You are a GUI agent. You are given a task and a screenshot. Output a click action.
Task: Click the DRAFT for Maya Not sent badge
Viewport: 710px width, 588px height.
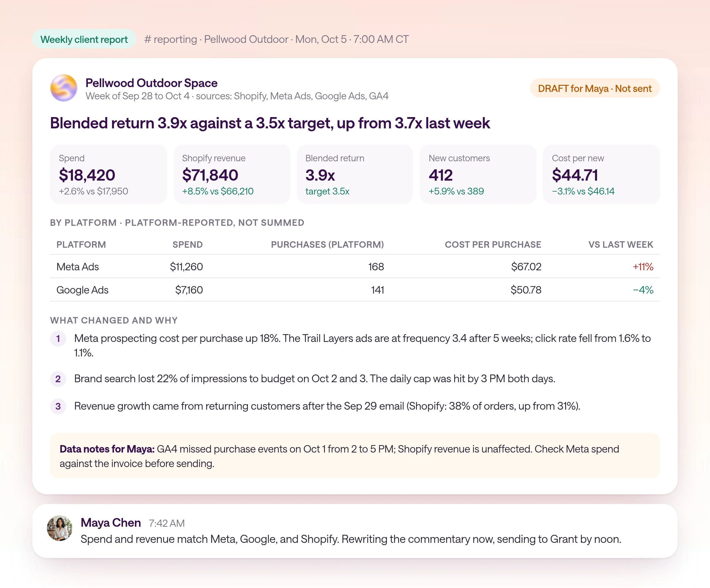(x=595, y=88)
